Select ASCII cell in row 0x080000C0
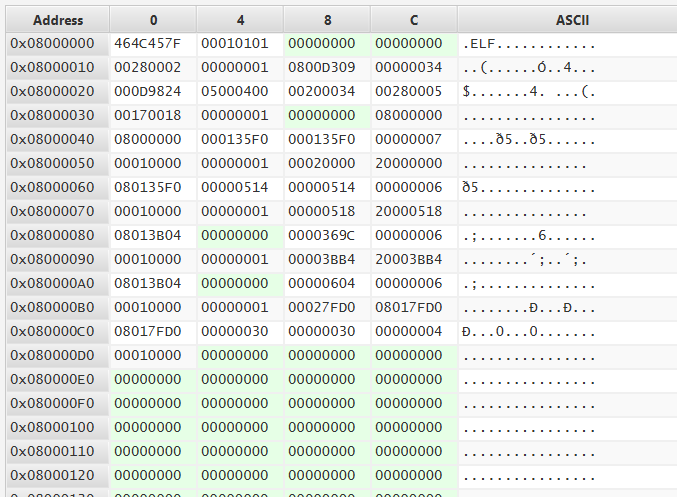 568,331
